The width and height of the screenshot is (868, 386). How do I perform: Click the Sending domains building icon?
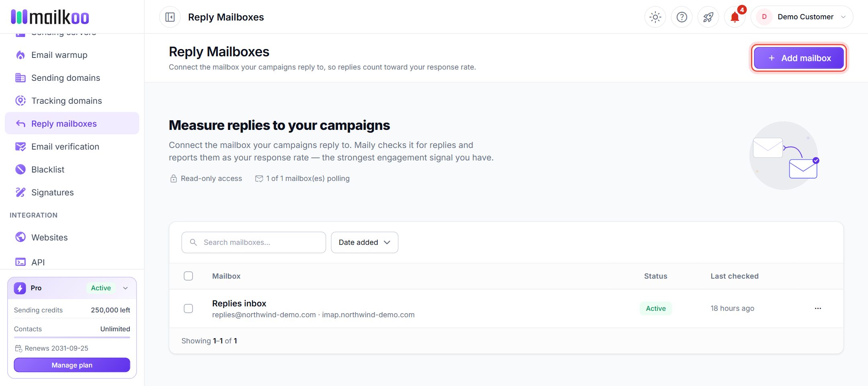[20, 78]
